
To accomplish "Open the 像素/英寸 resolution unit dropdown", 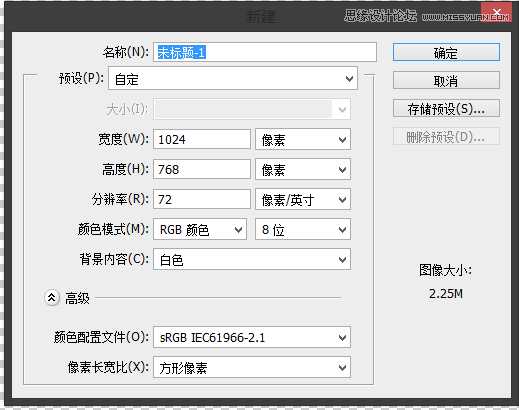I will pos(303,199).
